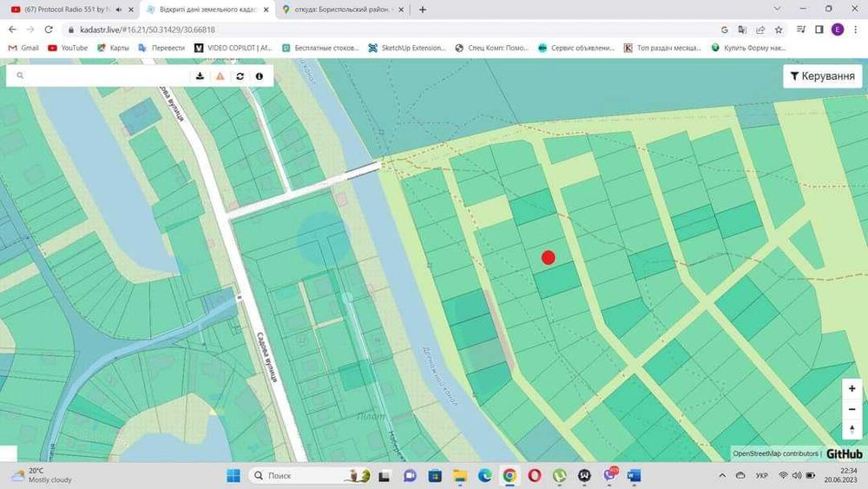Click the red marker on the map
Image resolution: width=868 pixels, height=489 pixels.
click(x=548, y=257)
